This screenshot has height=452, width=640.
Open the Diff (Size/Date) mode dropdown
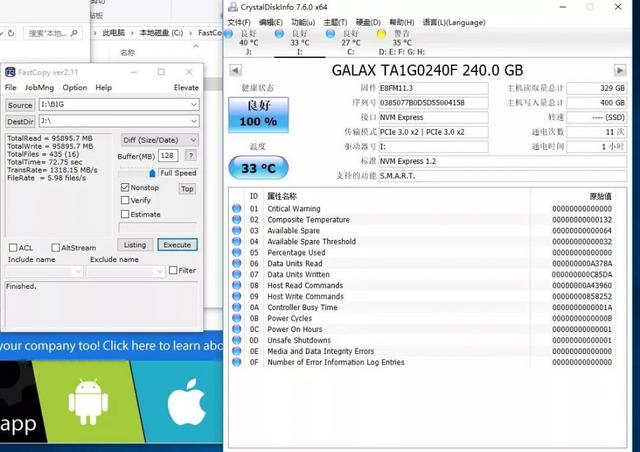coord(193,140)
